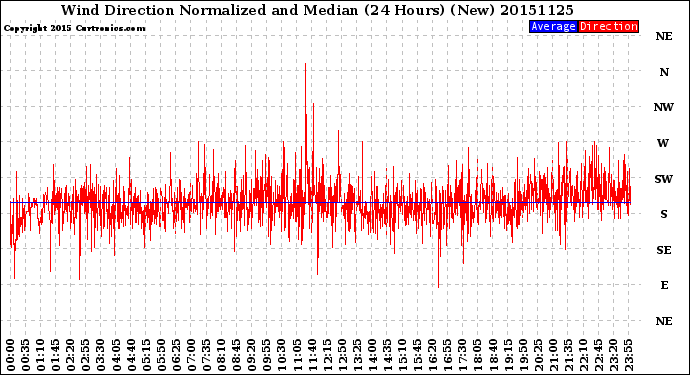Click the 23:20 time label

pyautogui.click(x=613, y=355)
